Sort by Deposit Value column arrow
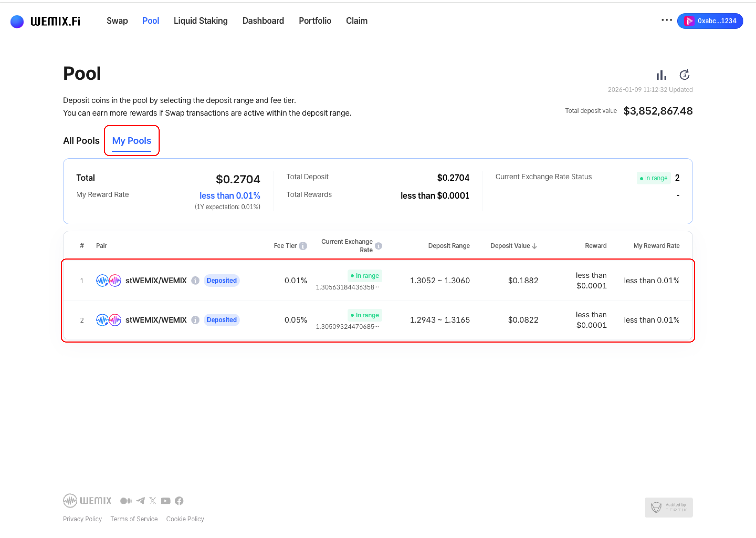This screenshot has height=538, width=756. (534, 246)
